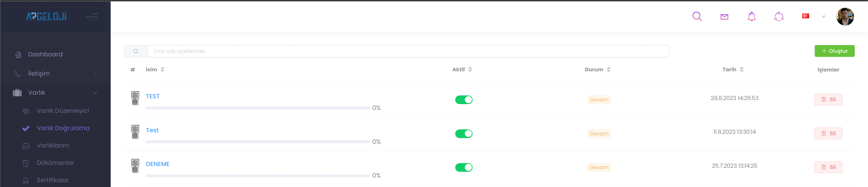Open the mail envelope icon
Viewport: 868px width, 187px height.
[724, 17]
